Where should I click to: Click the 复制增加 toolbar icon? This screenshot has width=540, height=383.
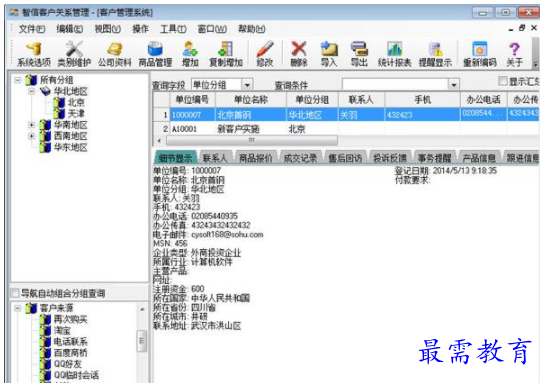click(226, 54)
